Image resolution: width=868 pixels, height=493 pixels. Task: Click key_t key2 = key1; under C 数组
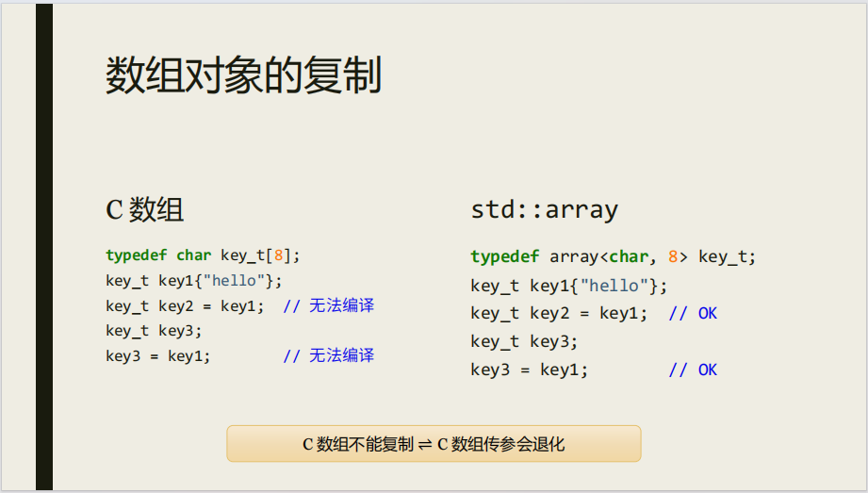(185, 305)
